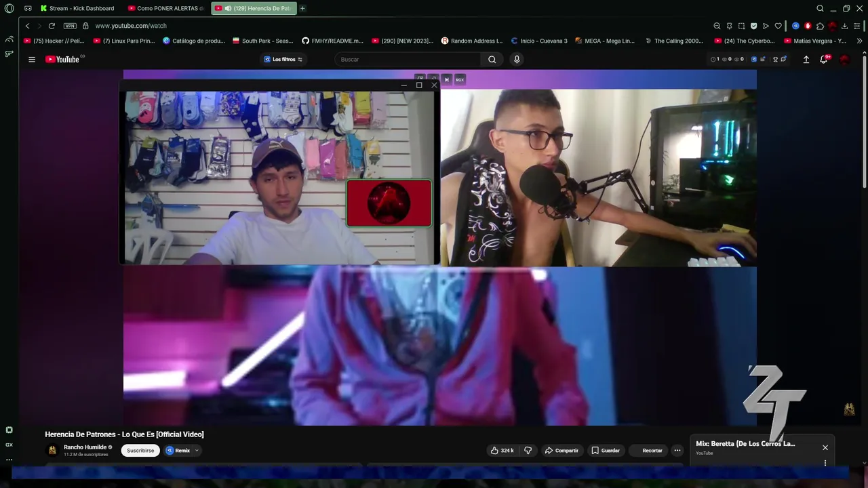Open bookmark South Park - Seas...
The height and width of the screenshot is (488, 868).
263,41
